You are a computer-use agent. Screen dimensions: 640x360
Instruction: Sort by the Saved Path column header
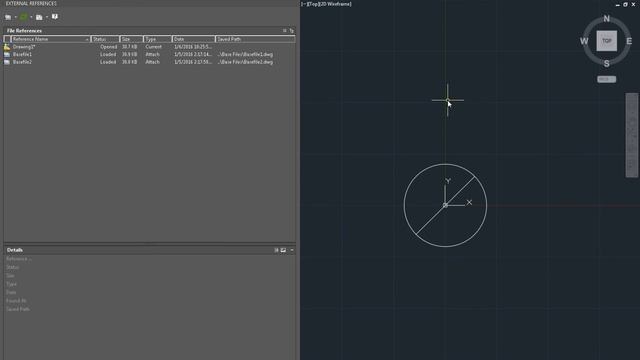(x=255, y=39)
